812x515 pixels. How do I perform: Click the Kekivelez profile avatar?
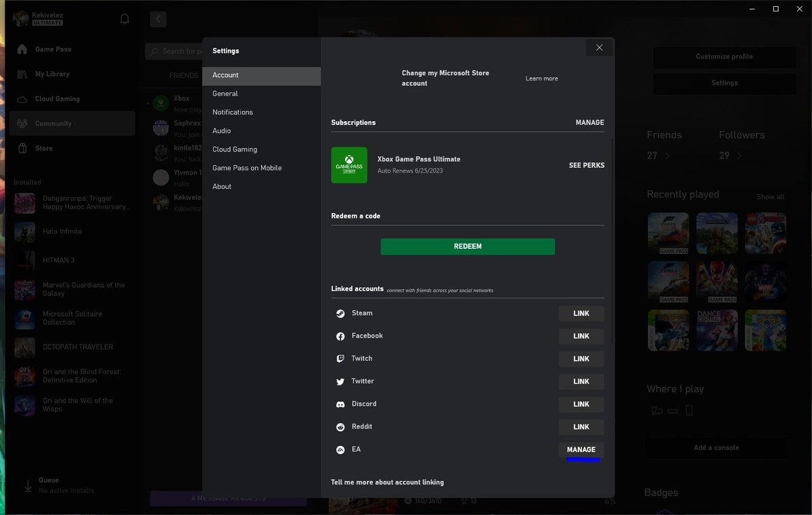tap(21, 18)
